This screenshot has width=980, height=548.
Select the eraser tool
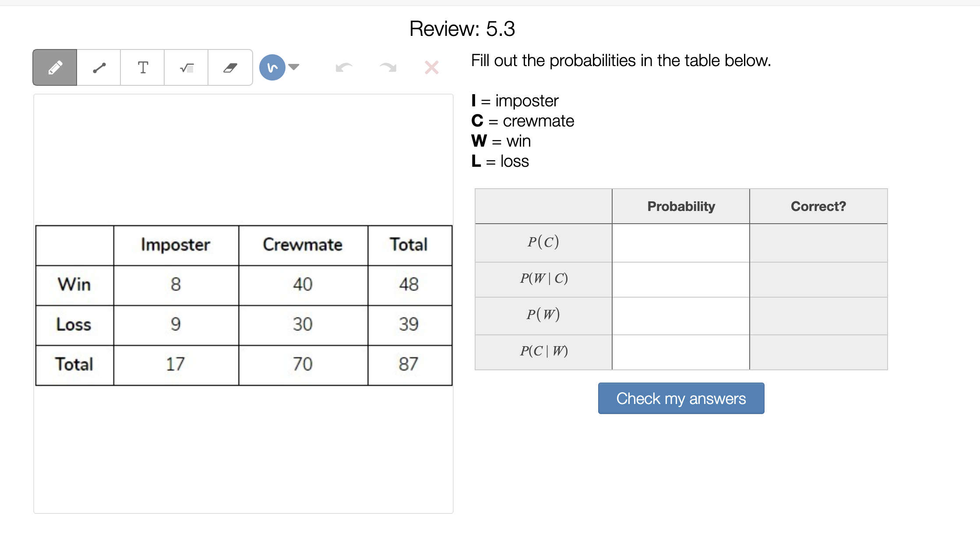[230, 67]
